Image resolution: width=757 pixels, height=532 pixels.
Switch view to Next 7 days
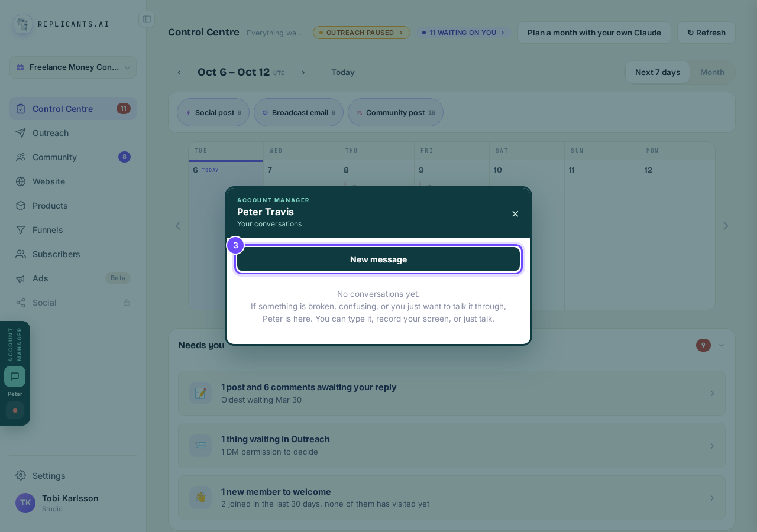click(x=658, y=72)
